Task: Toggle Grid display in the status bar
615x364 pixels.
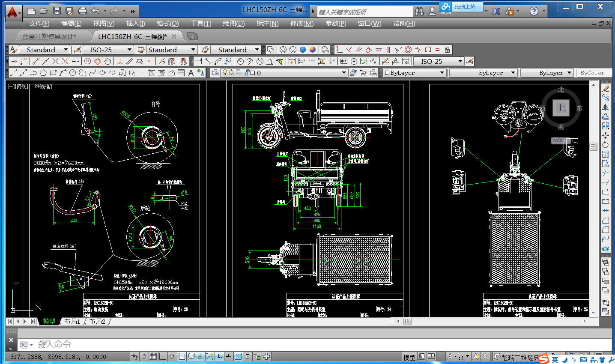Action: click(x=152, y=356)
